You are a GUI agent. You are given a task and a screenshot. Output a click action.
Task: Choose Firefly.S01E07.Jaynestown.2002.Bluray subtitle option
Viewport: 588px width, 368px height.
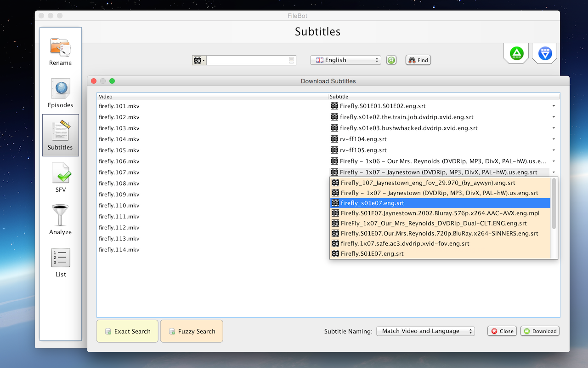[441, 213]
